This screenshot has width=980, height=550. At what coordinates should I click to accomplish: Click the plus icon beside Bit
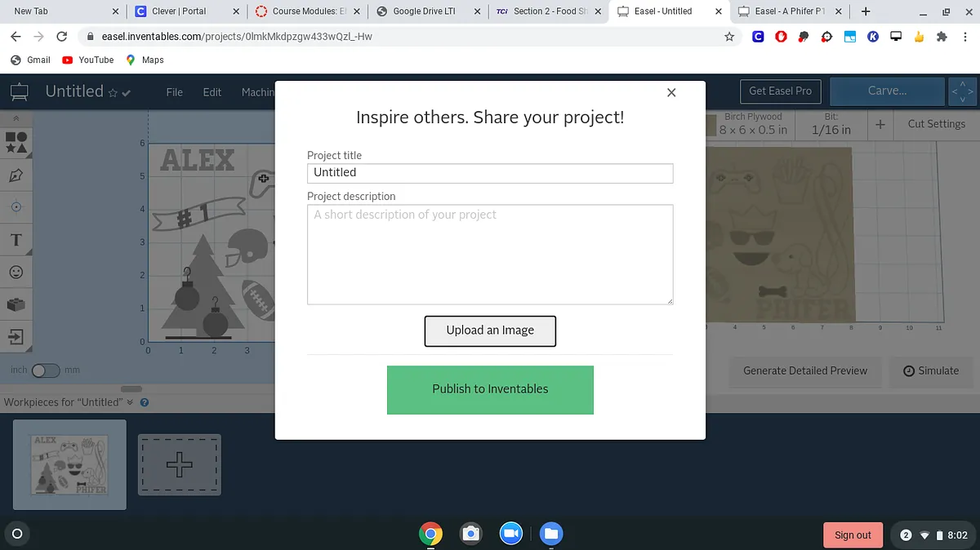(x=880, y=124)
